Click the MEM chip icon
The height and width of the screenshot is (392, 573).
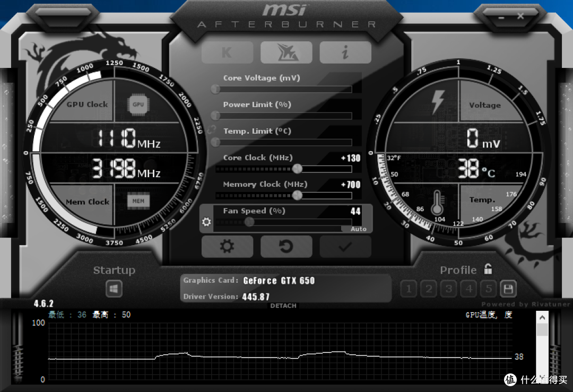138,201
